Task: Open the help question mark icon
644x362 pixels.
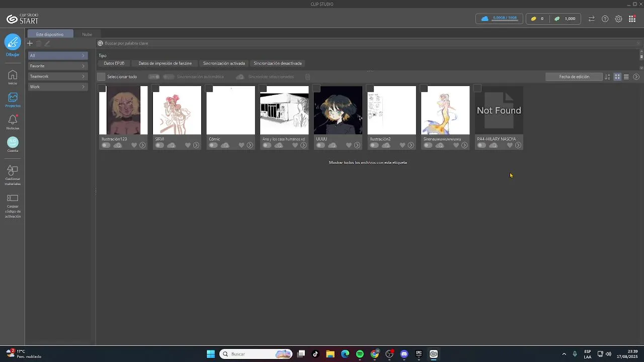Action: (x=605, y=19)
